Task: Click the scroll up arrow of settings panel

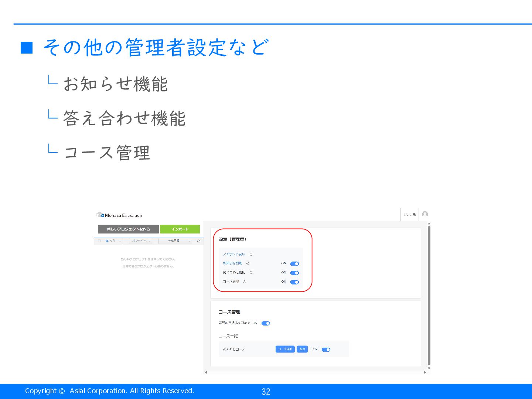Action: [429, 224]
